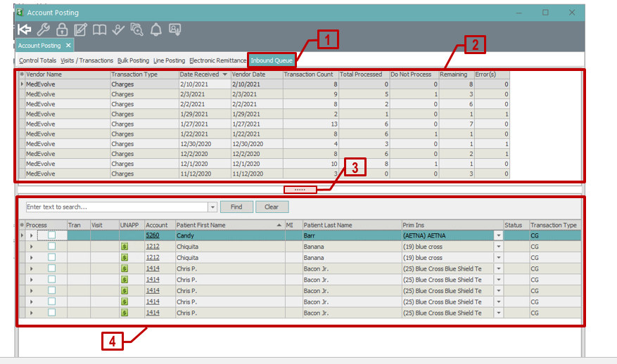This screenshot has width=617, height=364.
Task: Click the magnifier search documents icon
Action: pos(136,29)
